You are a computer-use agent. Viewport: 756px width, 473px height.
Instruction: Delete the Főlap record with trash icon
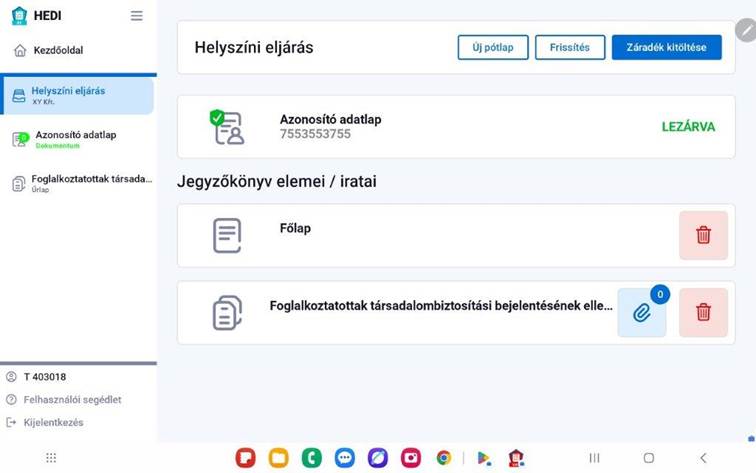tap(703, 235)
